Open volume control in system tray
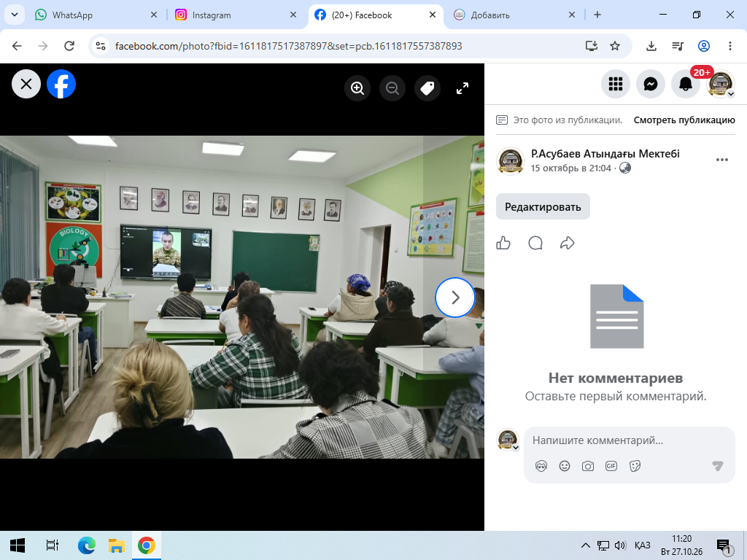 click(x=620, y=545)
